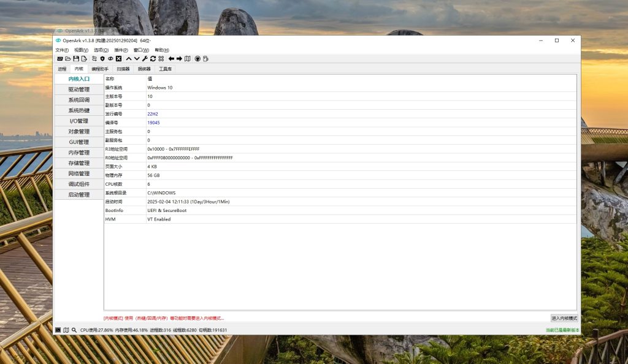628x364 pixels.
Task: Open 网络管理 in the left sidebar
Action: coord(78,173)
